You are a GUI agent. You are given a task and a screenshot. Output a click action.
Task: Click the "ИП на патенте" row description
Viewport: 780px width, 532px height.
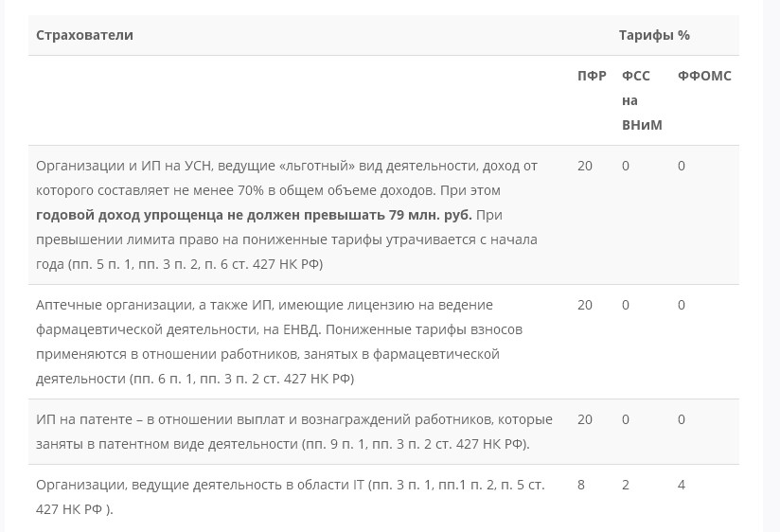293,432
